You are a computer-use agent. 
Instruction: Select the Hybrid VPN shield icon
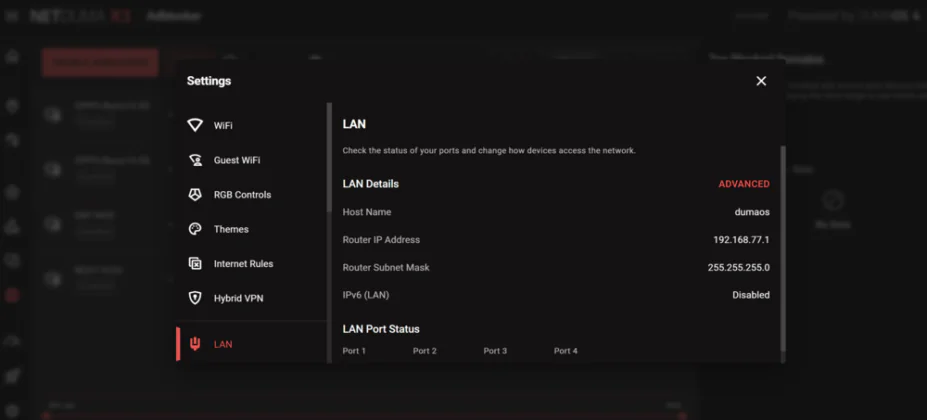[x=195, y=298]
